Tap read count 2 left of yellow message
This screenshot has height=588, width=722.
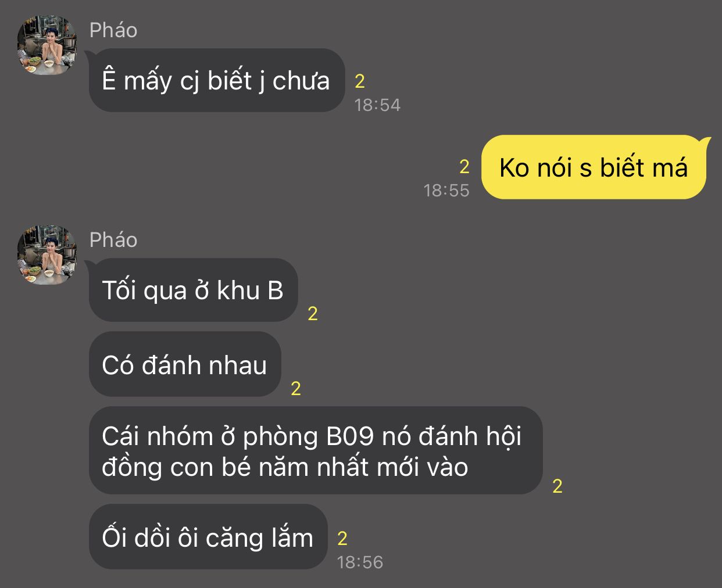[x=464, y=167]
